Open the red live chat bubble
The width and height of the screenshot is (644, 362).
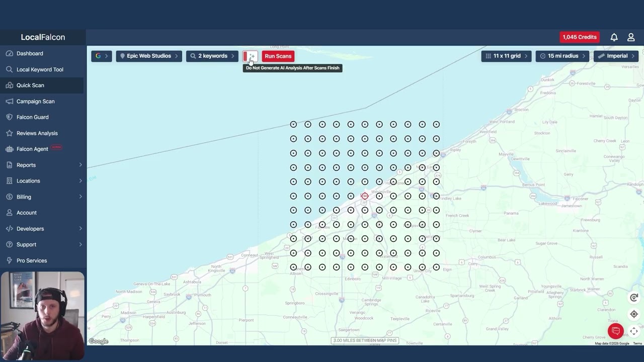[x=616, y=331]
